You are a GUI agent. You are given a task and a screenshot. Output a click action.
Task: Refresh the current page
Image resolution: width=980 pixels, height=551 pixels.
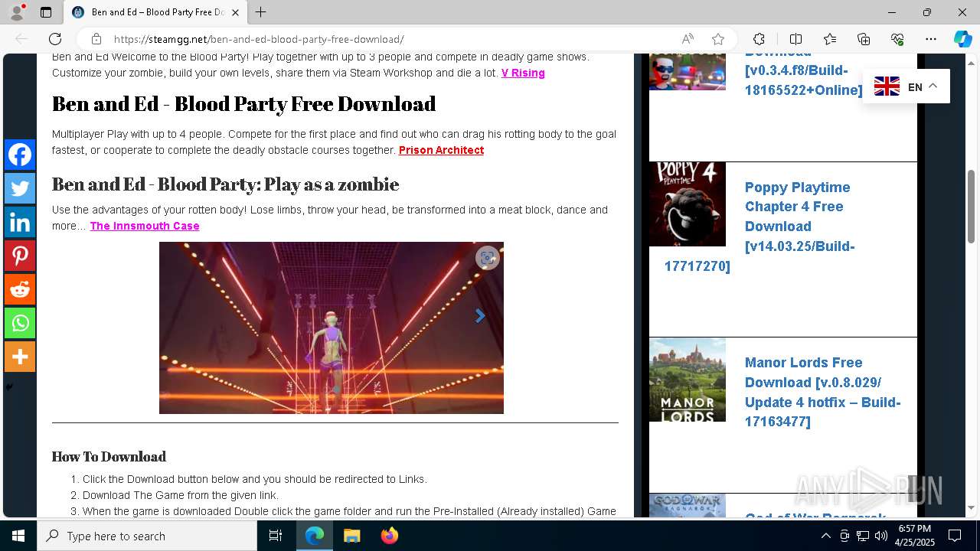[x=55, y=39]
